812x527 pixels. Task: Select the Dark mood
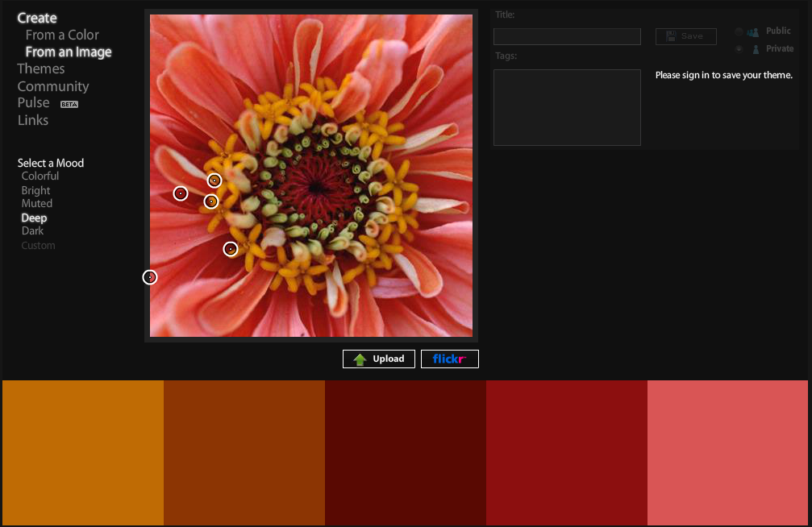click(32, 231)
